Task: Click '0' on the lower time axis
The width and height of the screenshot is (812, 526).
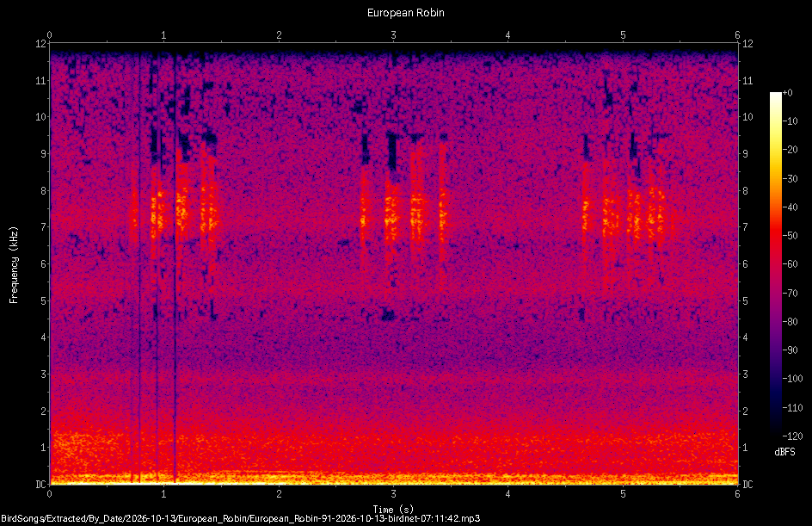Action: (x=49, y=494)
